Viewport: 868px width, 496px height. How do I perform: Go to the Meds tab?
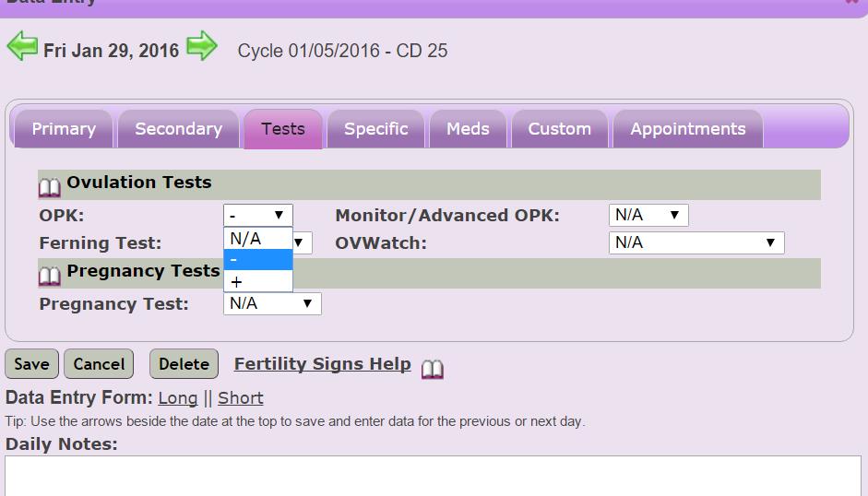[x=468, y=129]
